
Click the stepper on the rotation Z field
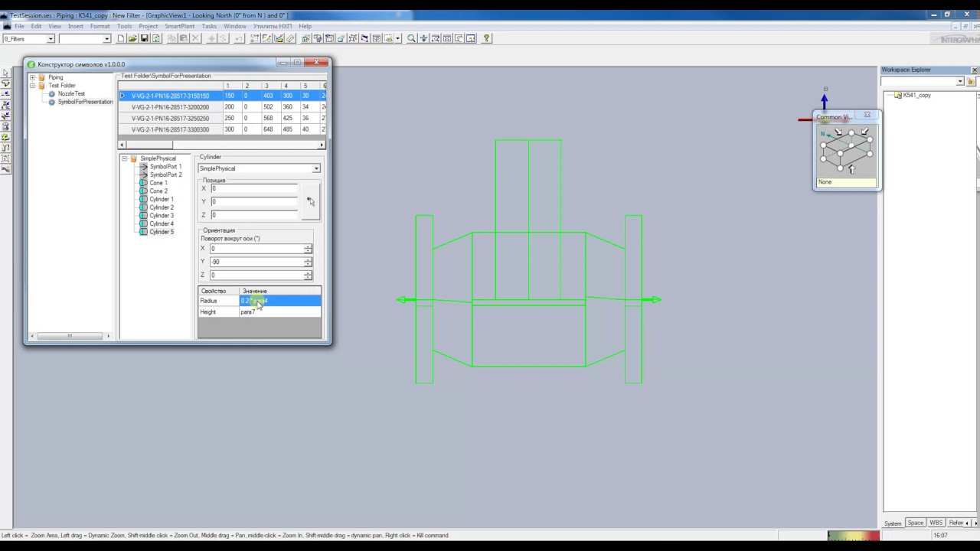tap(308, 275)
